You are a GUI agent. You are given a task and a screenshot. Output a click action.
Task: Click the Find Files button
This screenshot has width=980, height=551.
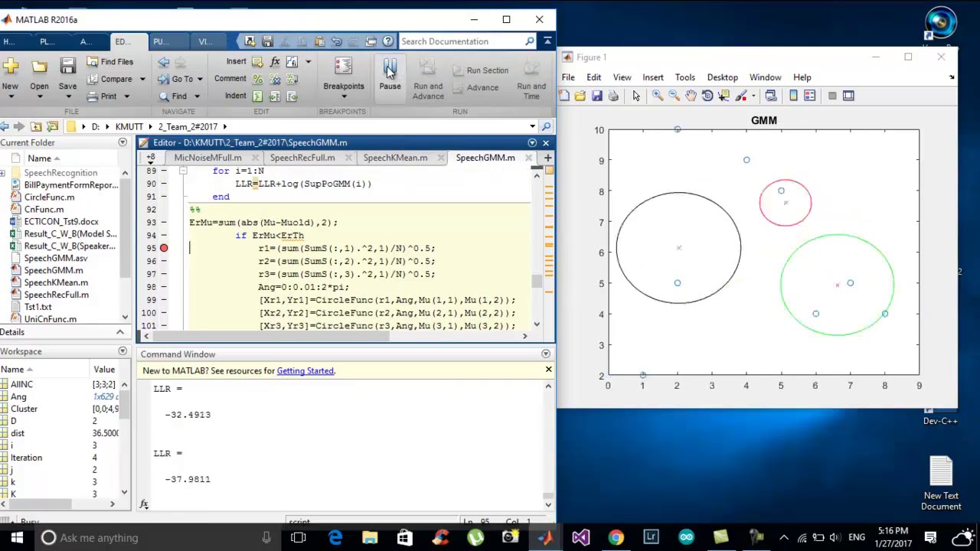(109, 62)
